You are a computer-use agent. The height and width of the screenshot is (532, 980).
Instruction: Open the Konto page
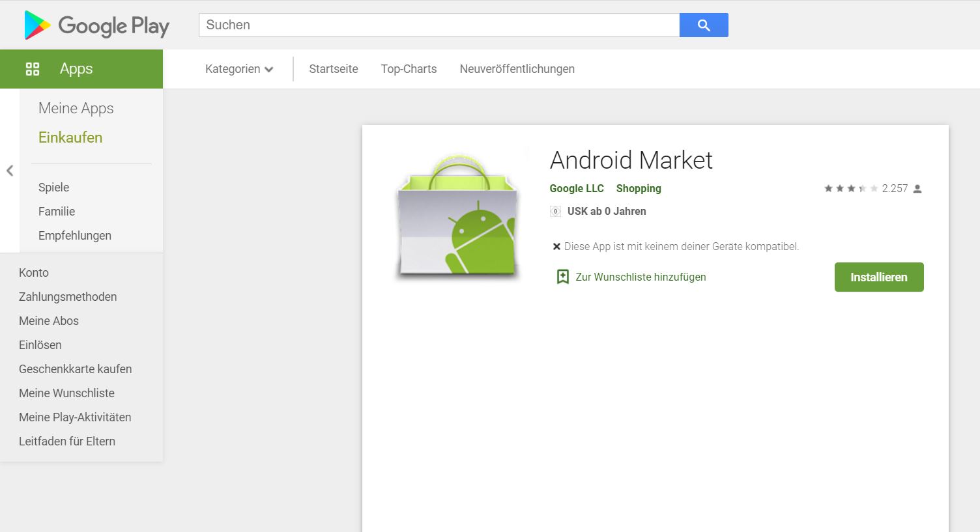point(34,273)
